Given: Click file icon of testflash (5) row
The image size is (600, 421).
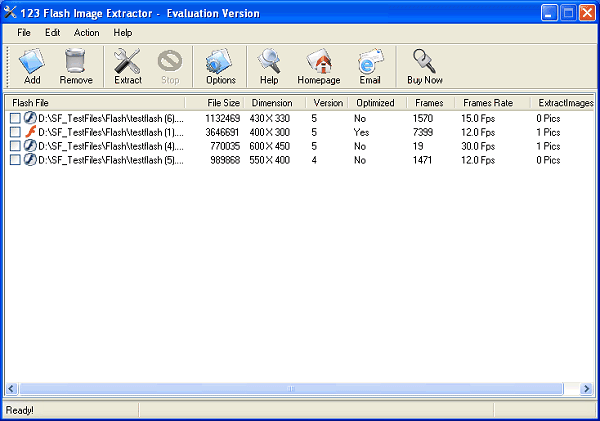Looking at the screenshot, I should pyautogui.click(x=30, y=160).
